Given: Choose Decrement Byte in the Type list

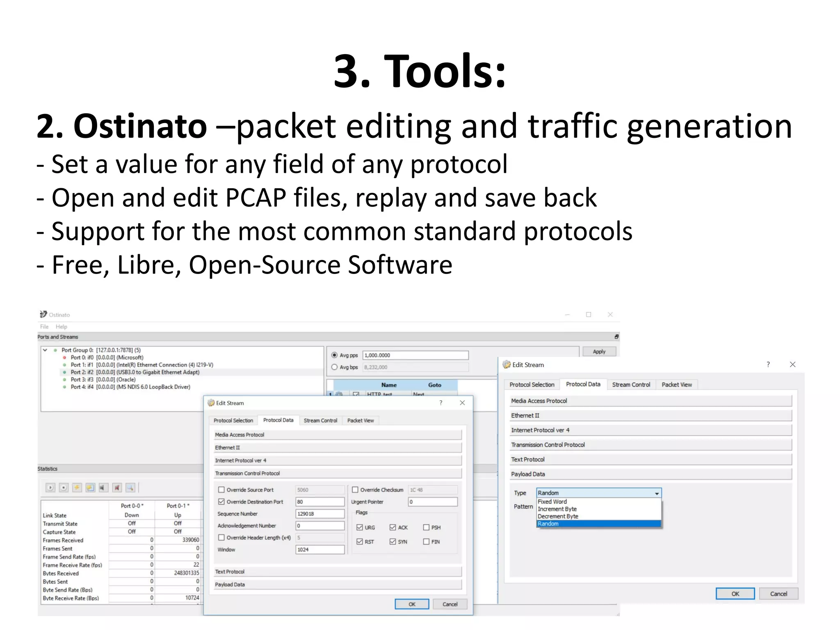Looking at the screenshot, I should click(x=599, y=516).
